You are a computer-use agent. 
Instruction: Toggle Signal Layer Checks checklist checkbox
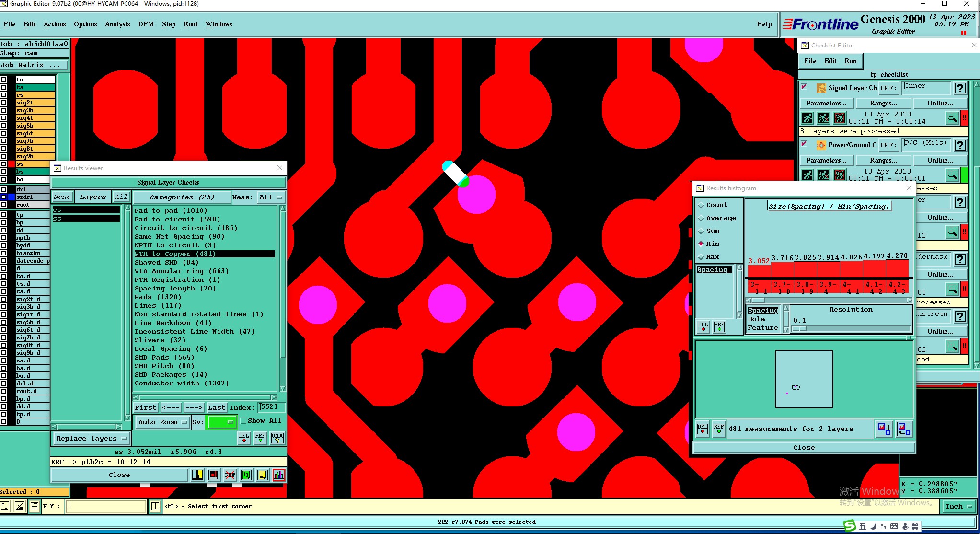coord(804,87)
